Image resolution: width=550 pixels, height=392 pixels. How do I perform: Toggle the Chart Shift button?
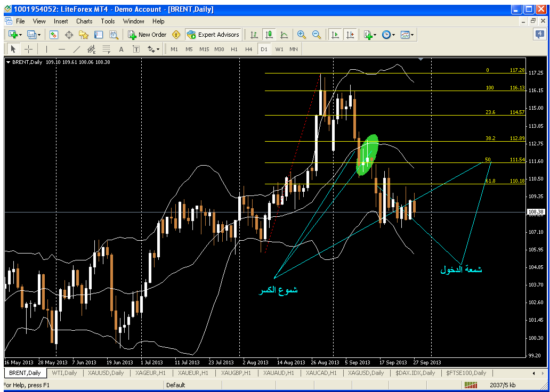350,35
